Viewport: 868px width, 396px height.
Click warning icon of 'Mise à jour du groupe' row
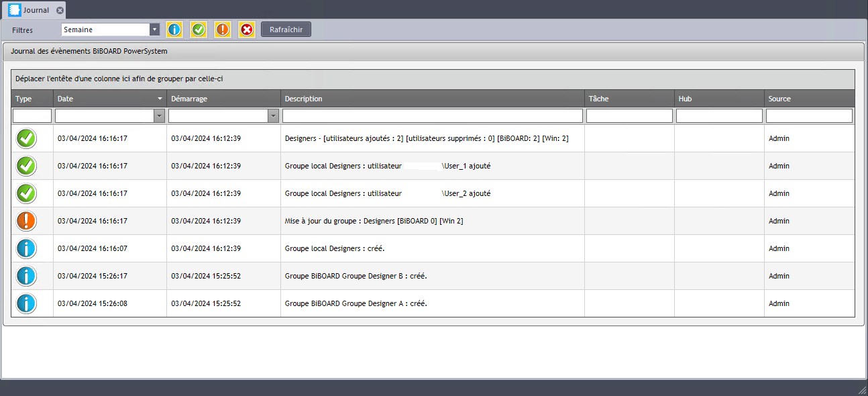coord(26,221)
